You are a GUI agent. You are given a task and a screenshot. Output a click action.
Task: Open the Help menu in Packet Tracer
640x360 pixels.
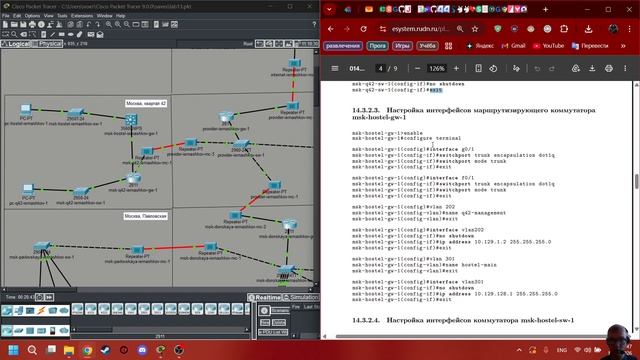point(120,16)
